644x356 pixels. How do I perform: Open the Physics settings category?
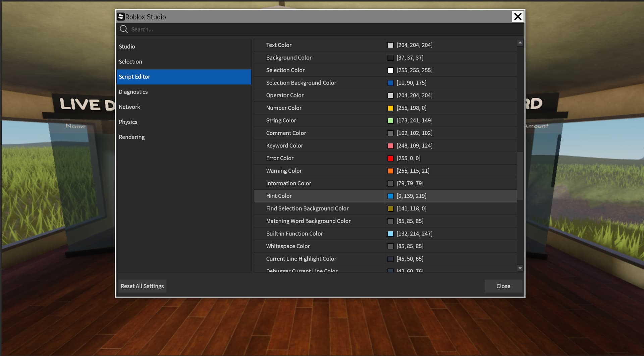[128, 122]
